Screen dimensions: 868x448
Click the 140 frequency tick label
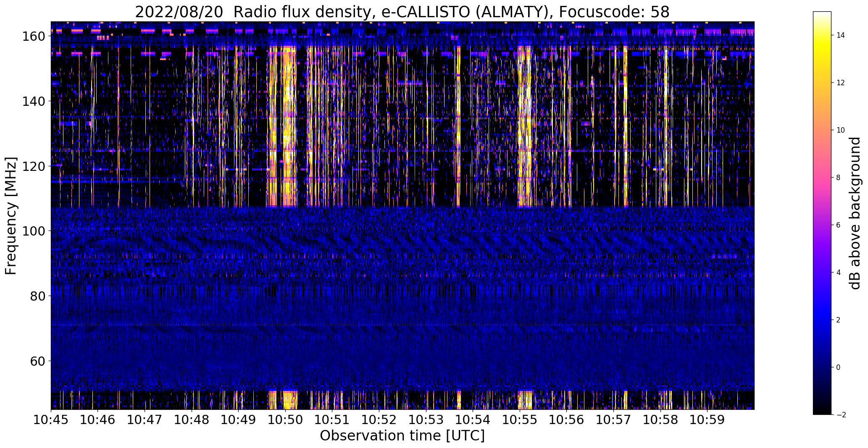click(x=33, y=101)
